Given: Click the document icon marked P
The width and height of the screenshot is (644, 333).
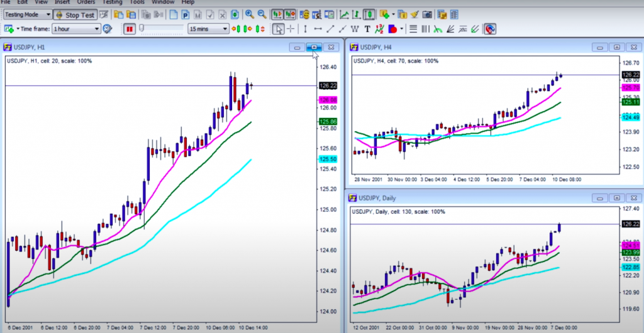Looking at the screenshot, I should point(186,14).
